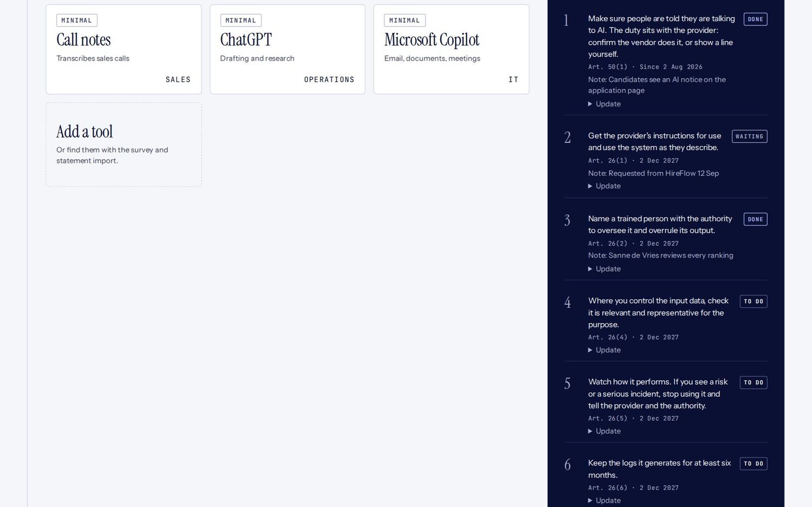The image size is (812, 507).
Task: Click the "Art. 26(6) · 2 Dec 2027" reference
Action: click(x=633, y=488)
